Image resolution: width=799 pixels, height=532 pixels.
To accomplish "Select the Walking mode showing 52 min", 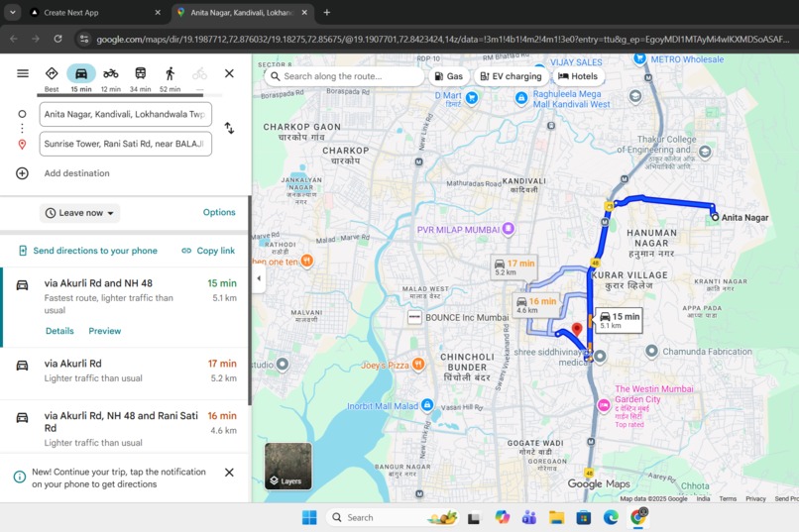I will [170, 73].
